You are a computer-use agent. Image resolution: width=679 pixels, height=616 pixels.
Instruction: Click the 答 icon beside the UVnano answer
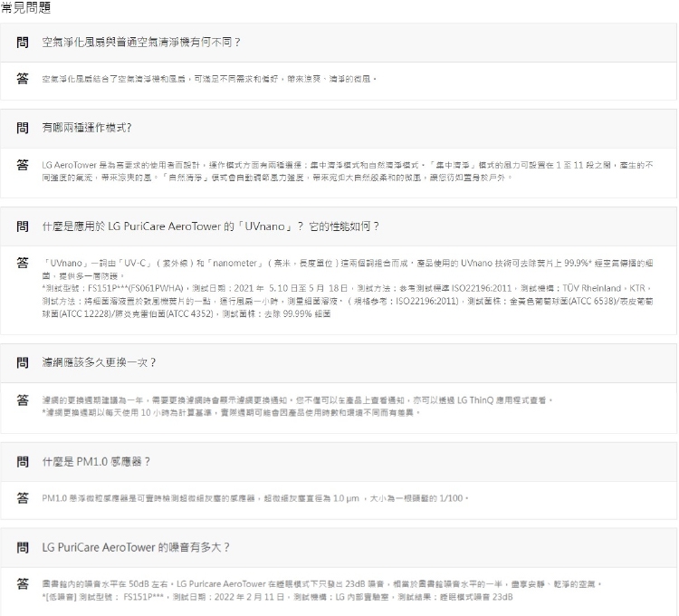[22, 263]
